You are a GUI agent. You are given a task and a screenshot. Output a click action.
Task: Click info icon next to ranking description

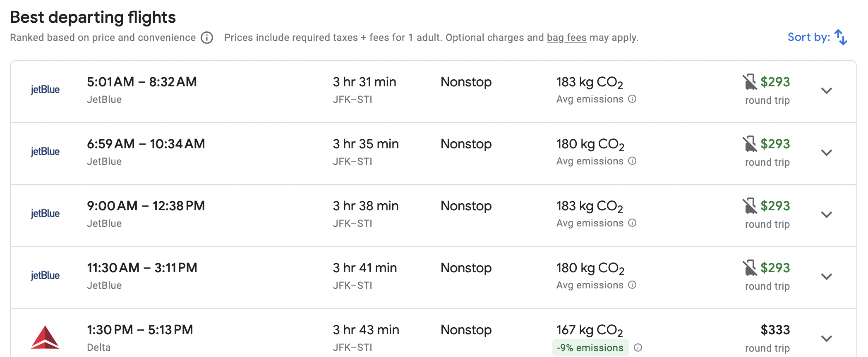[x=207, y=38]
